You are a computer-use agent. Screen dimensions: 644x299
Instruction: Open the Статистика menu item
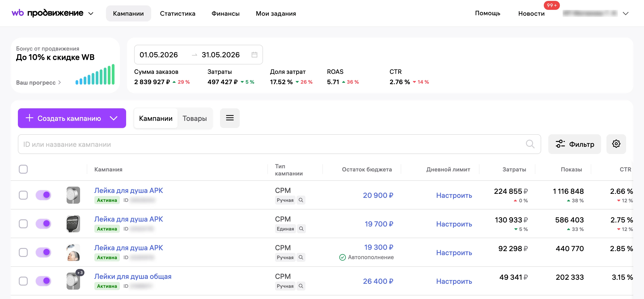click(x=178, y=13)
